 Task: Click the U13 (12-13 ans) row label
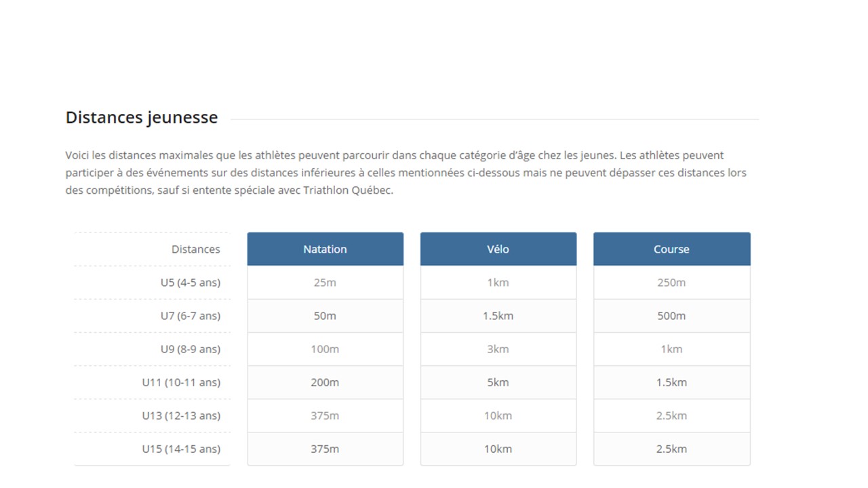coord(181,415)
